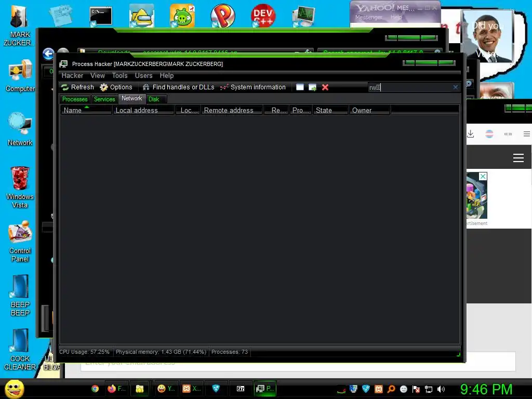Sort by the Remote address column
This screenshot has width=532, height=399.
pyautogui.click(x=232, y=110)
